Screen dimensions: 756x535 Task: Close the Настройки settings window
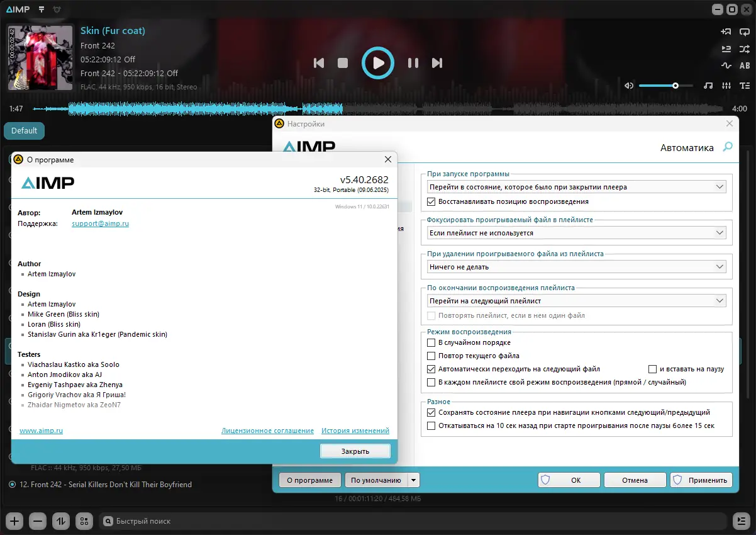click(x=730, y=124)
